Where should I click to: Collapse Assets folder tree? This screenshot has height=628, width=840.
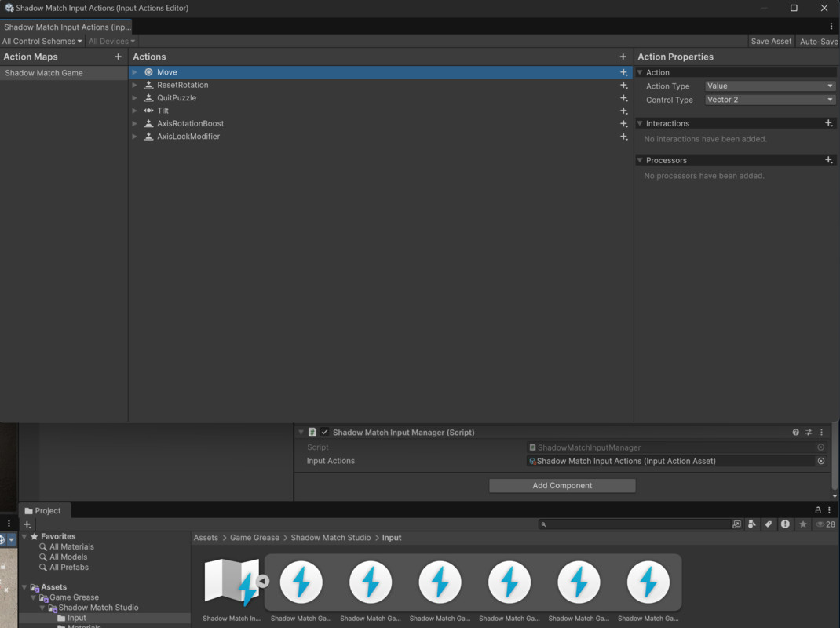24,587
